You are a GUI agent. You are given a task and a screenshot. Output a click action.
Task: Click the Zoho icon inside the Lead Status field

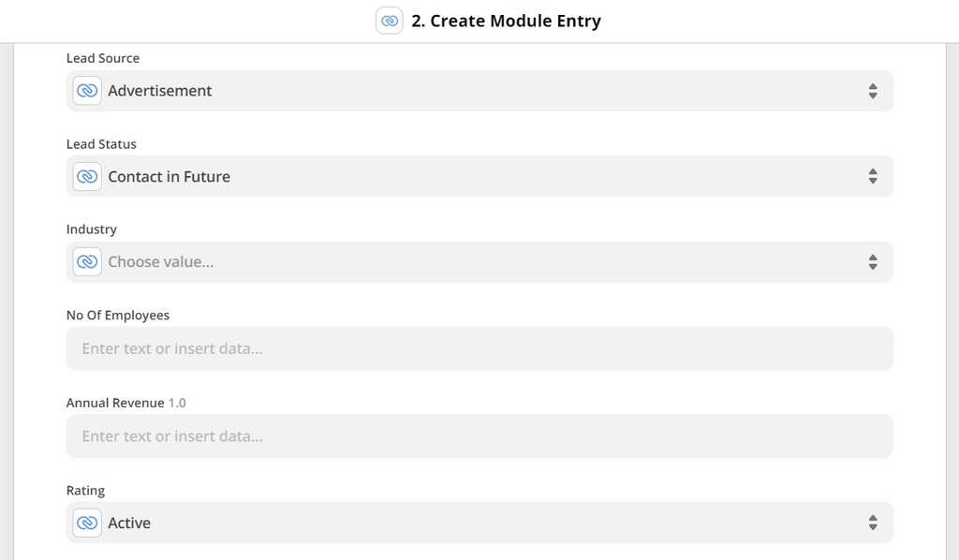pos(86,176)
